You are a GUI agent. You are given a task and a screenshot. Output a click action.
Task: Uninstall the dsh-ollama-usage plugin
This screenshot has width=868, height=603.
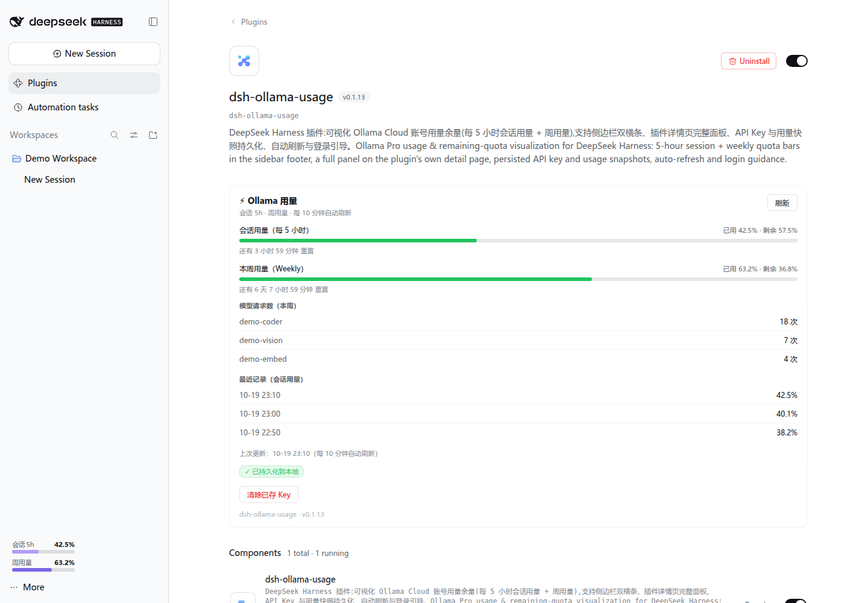(x=749, y=61)
